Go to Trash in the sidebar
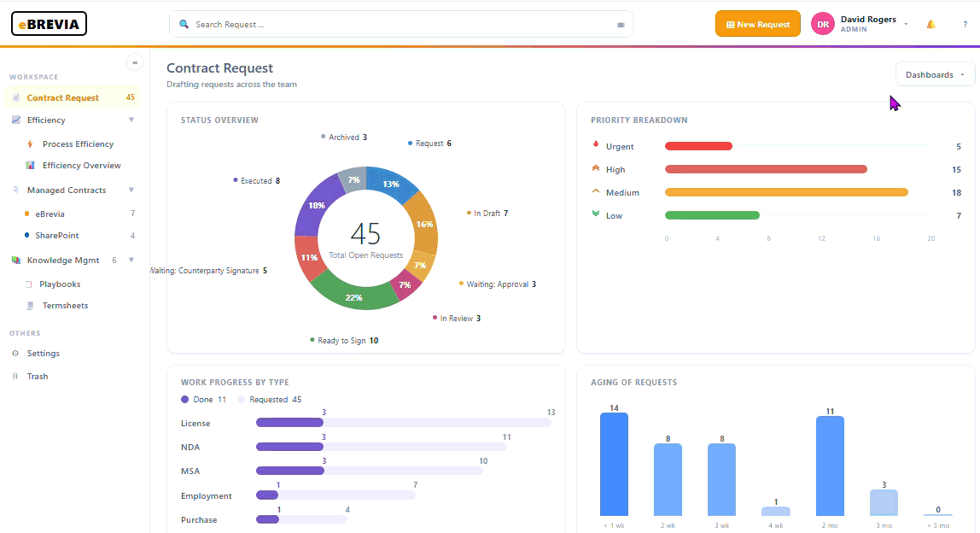980x533 pixels. pos(38,376)
